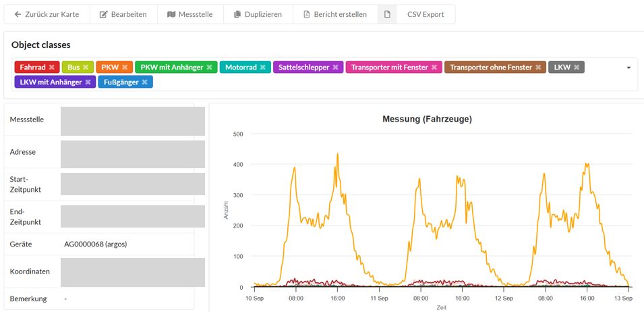
Task: Click device value AG0000068 (argos)
Action: point(96,244)
